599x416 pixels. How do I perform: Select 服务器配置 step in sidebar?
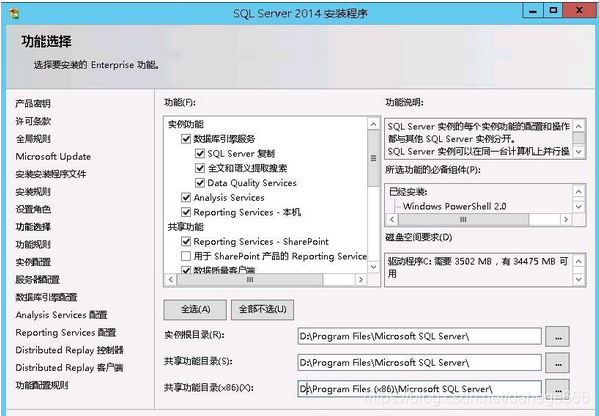point(37,280)
